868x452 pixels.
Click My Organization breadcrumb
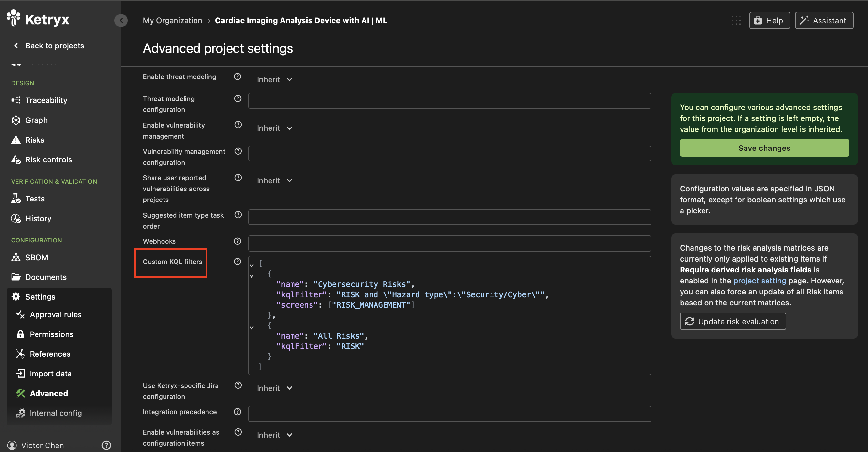pos(173,21)
